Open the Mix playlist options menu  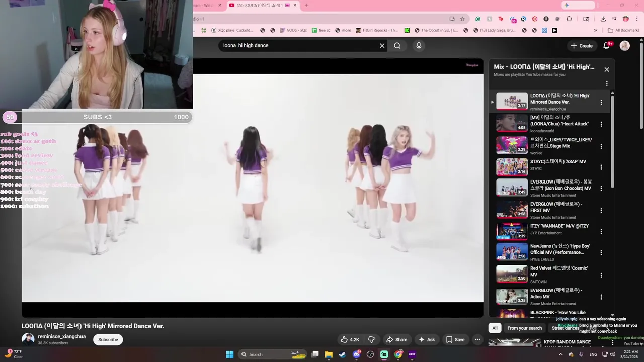pyautogui.click(x=607, y=83)
